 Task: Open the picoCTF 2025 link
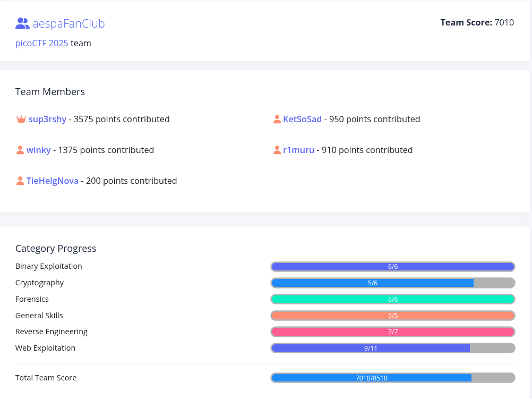pos(42,43)
